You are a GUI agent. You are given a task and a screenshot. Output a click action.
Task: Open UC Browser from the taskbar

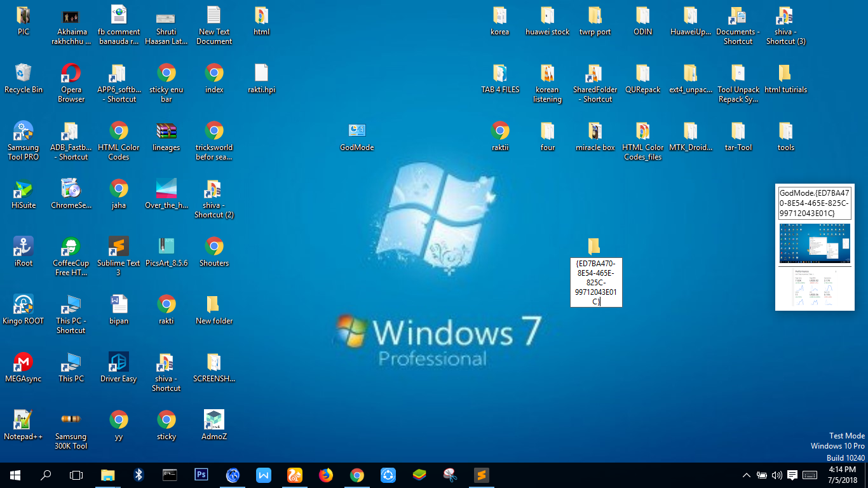pos(295,475)
